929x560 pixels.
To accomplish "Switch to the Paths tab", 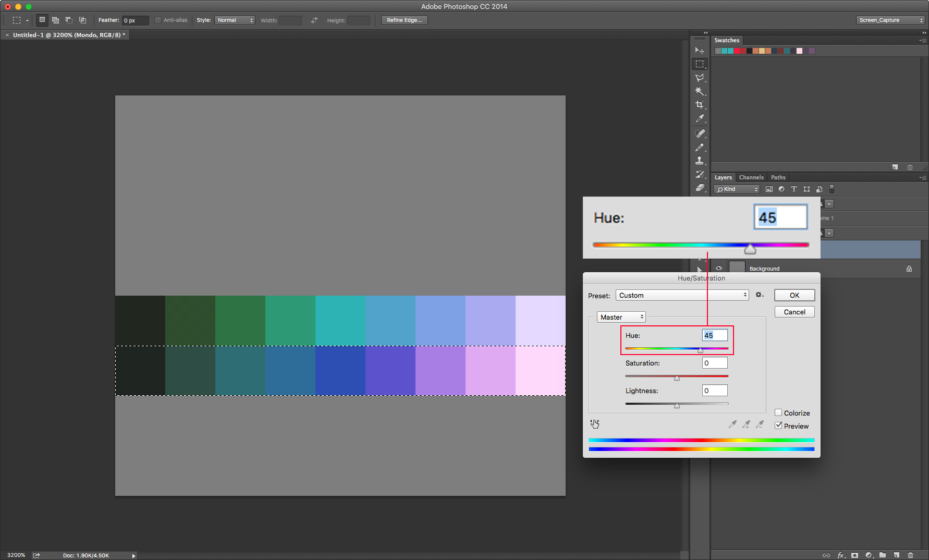I will [x=778, y=177].
